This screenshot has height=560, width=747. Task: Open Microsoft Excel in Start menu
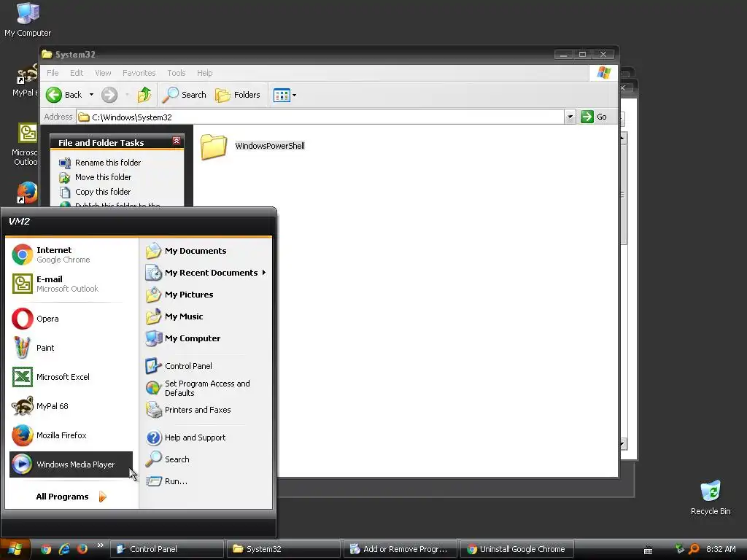(71, 377)
